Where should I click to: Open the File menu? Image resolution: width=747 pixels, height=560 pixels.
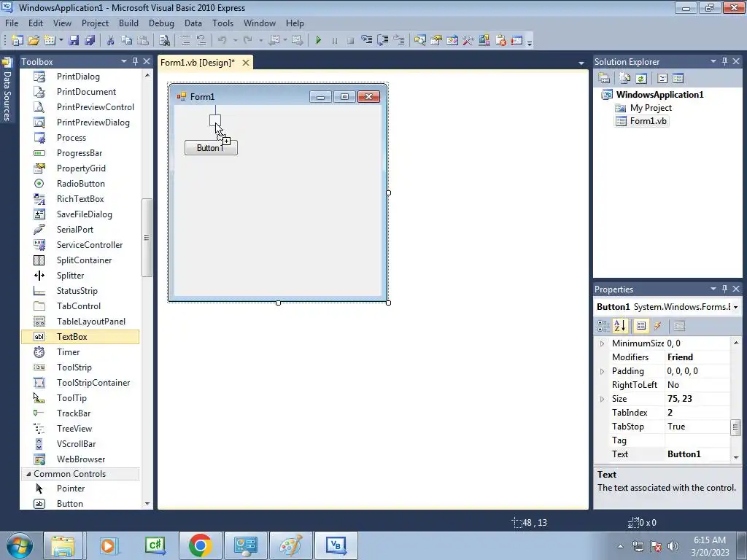point(12,23)
